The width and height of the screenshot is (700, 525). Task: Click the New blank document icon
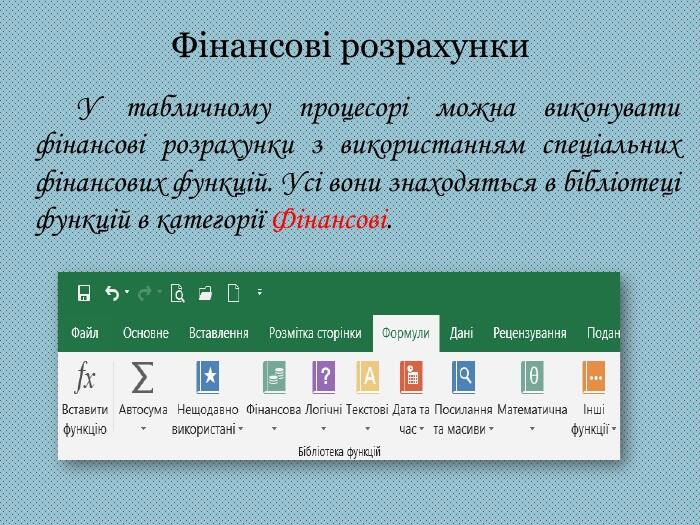tap(233, 293)
